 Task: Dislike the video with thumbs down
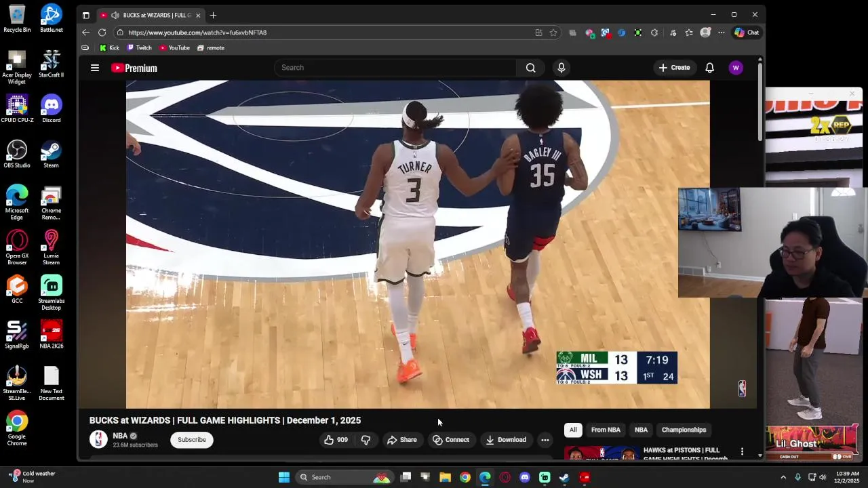click(x=366, y=440)
